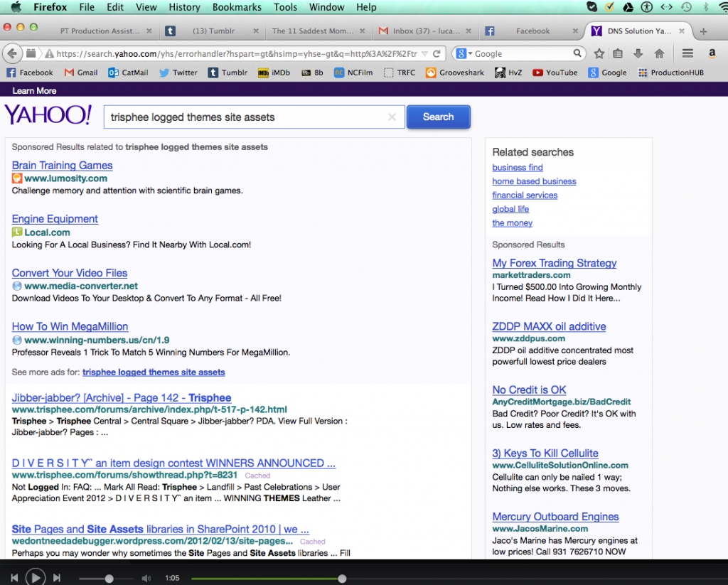This screenshot has width=728, height=585.
Task: Open the YouTube bookmark
Action: pos(555,73)
